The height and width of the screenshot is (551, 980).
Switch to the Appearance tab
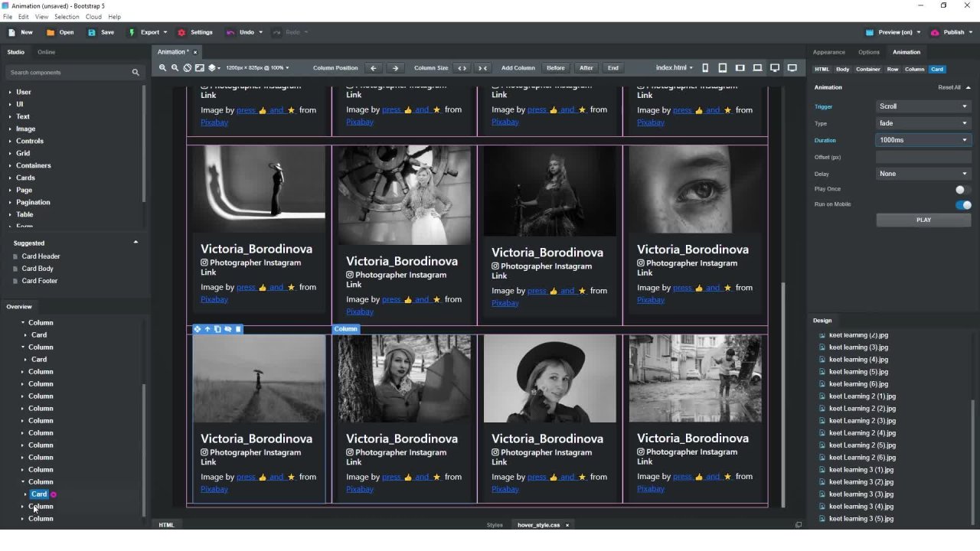pyautogui.click(x=828, y=52)
